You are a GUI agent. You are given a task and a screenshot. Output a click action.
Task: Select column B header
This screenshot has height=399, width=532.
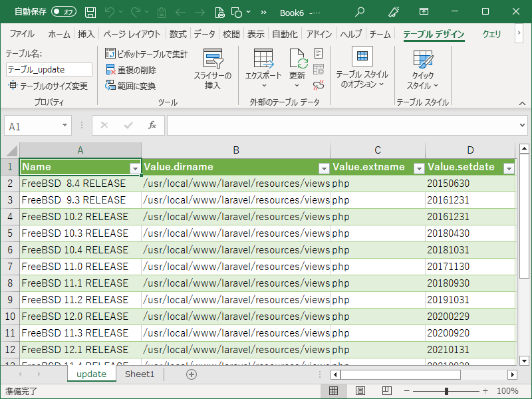(x=236, y=150)
